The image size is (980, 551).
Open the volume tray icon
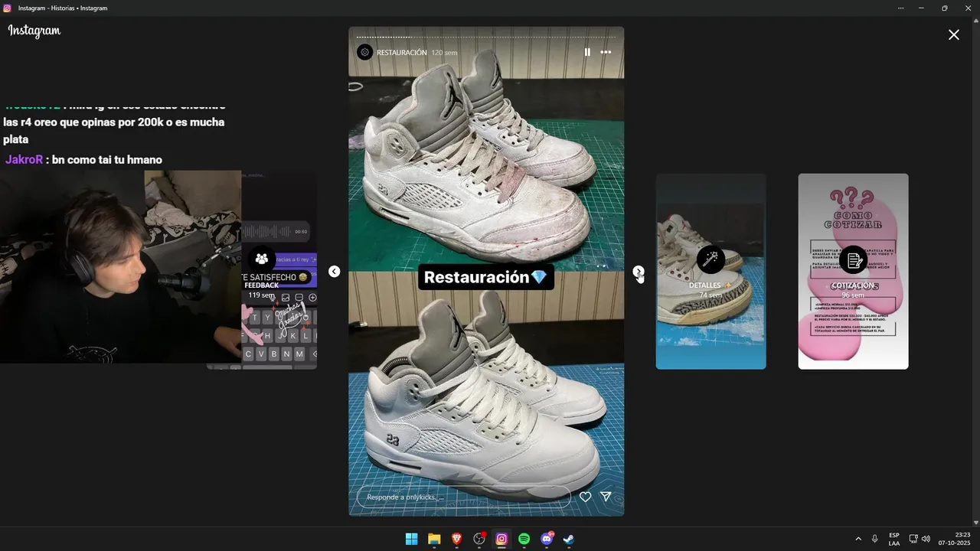(926, 539)
